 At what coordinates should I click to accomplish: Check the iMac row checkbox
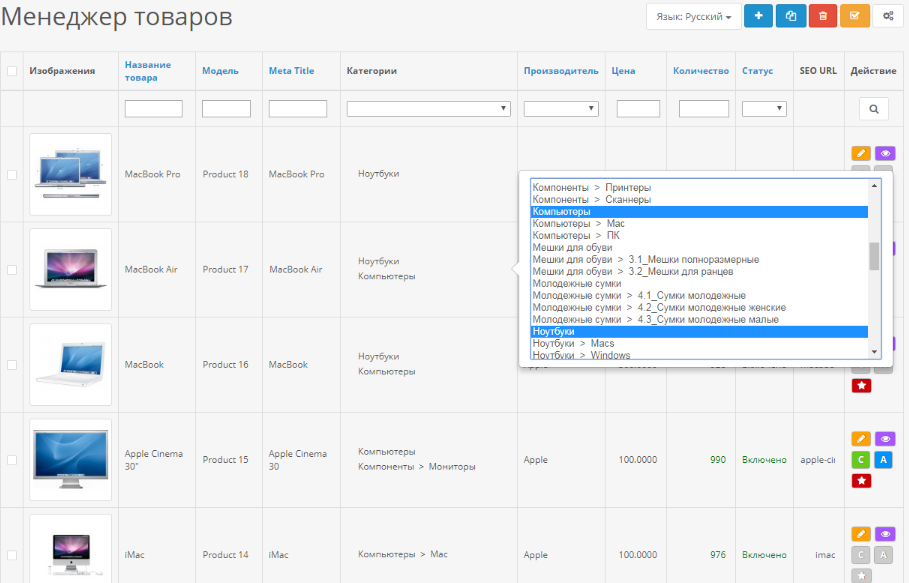click(12, 555)
